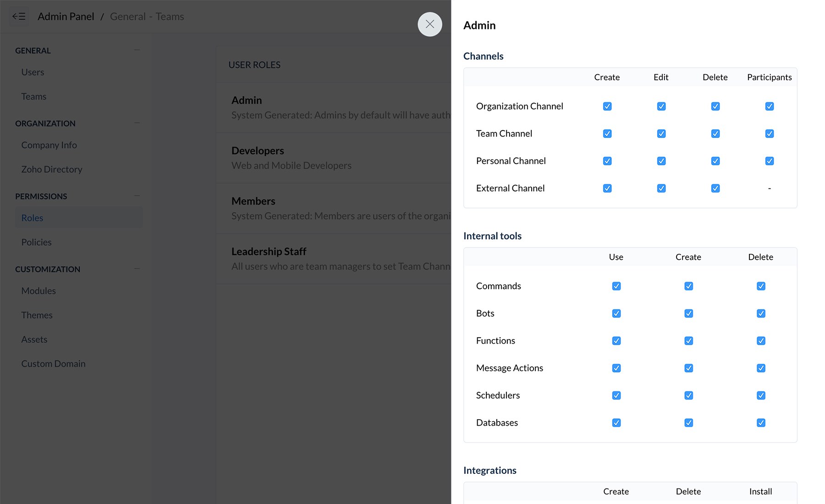Click the Channels section heading
The height and width of the screenshot is (504, 825).
pyautogui.click(x=483, y=56)
